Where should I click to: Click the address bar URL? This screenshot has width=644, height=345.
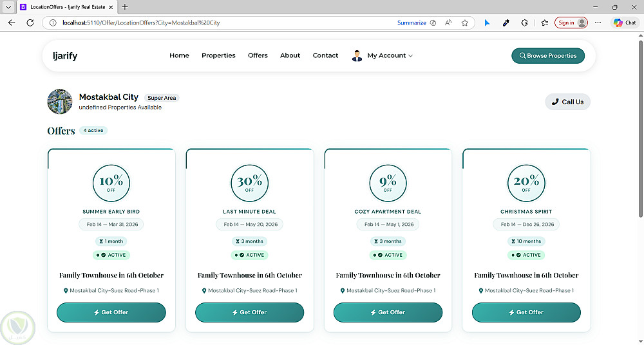pos(141,23)
